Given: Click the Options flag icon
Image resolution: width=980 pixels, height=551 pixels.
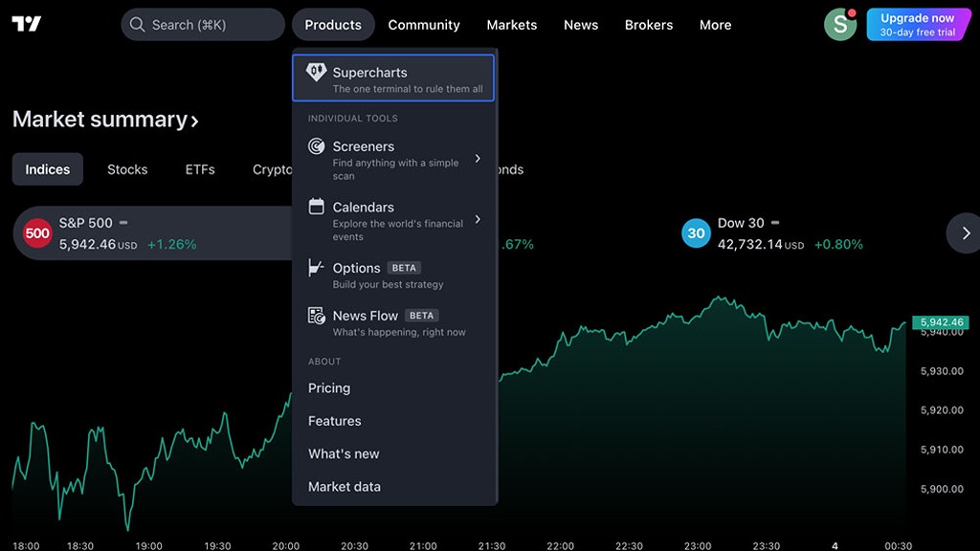Looking at the screenshot, I should click(316, 268).
